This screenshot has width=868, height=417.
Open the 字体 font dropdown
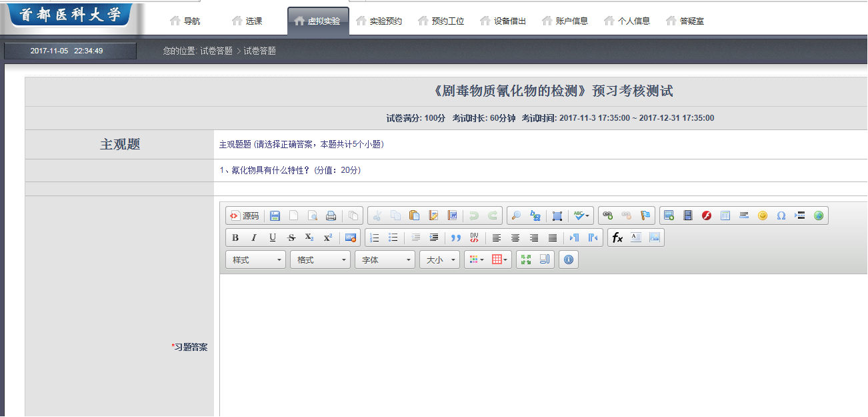(385, 260)
